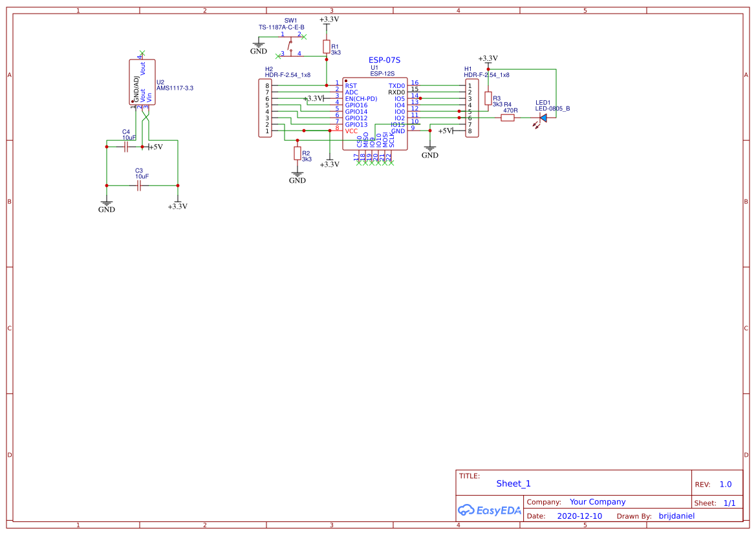Click the no-connect X on the CS0 pin
The height and width of the screenshot is (535, 756).
tap(359, 163)
